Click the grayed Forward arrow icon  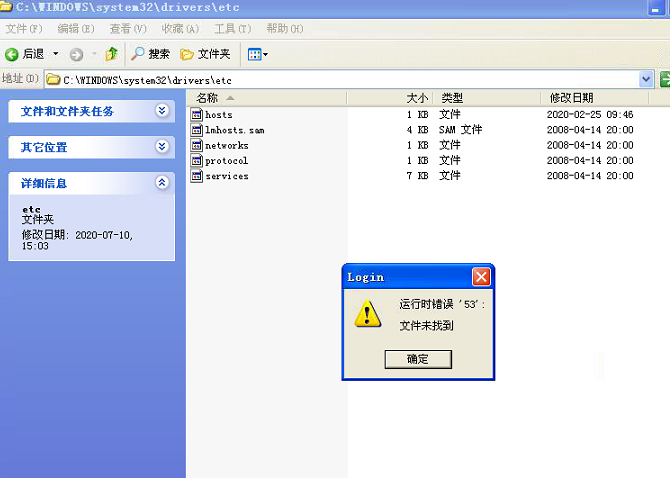point(76,55)
